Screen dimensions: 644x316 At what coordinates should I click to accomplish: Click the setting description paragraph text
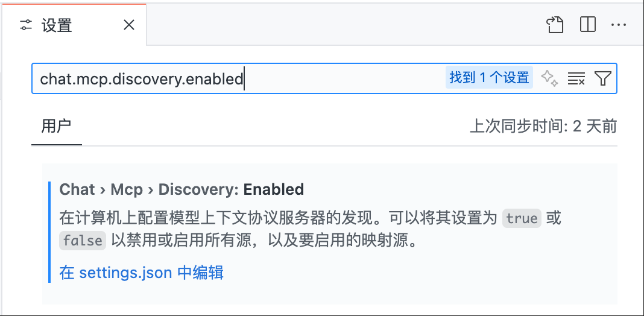click(310, 229)
